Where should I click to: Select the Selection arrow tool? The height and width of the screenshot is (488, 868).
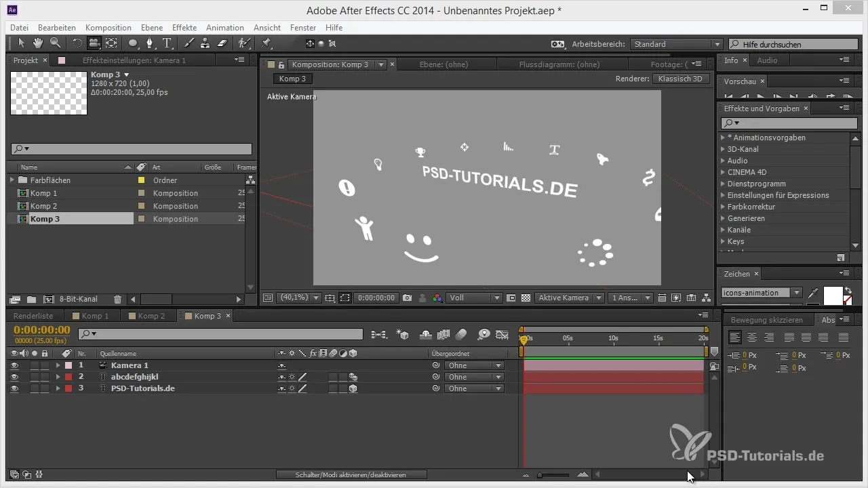coord(21,43)
